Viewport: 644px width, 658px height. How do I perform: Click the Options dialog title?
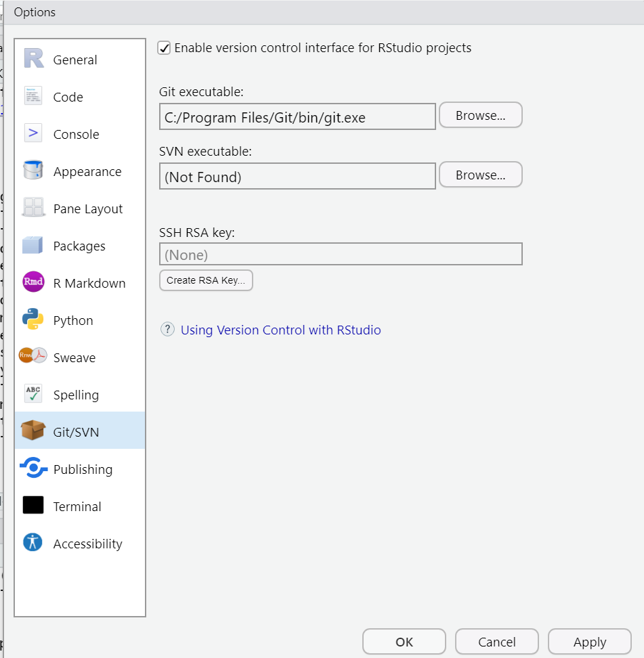(x=35, y=12)
